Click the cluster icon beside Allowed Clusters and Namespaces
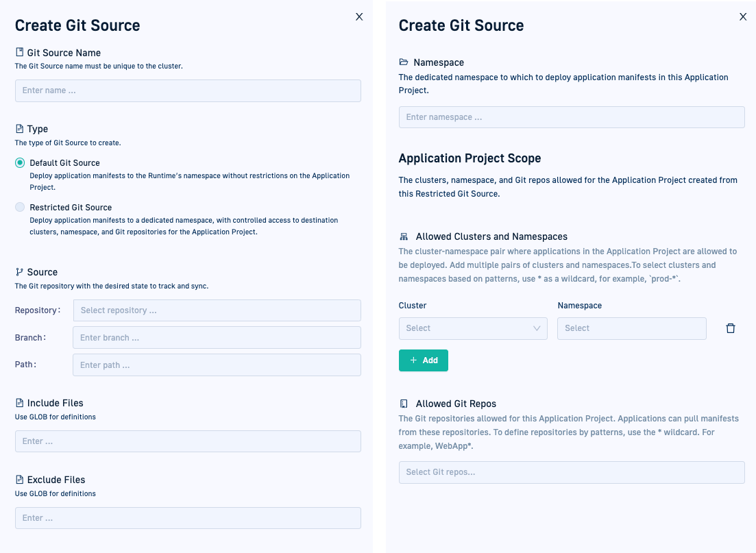The height and width of the screenshot is (553, 756). pyautogui.click(x=404, y=236)
